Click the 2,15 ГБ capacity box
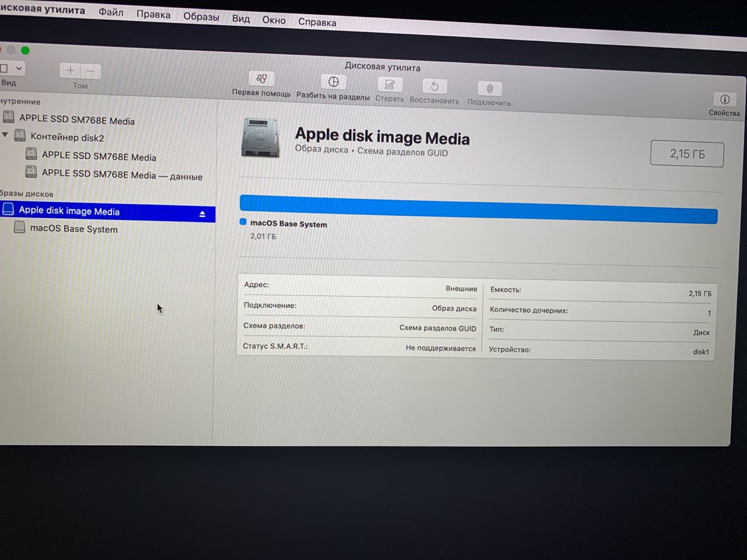The width and height of the screenshot is (747, 560). 687,154
